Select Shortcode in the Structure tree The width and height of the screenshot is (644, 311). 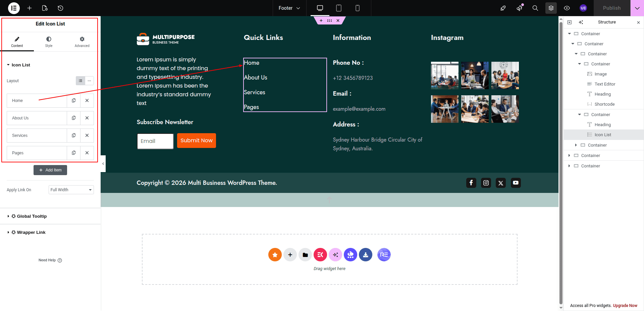click(x=604, y=104)
